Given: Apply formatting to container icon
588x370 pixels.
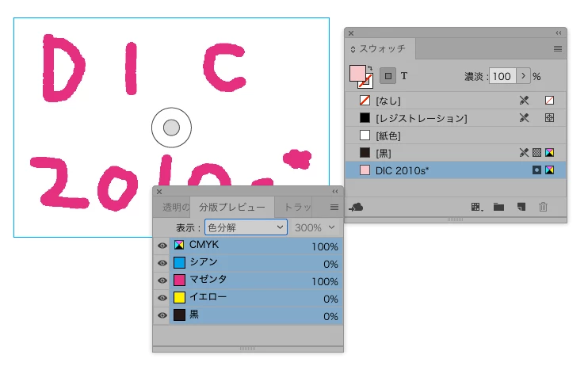Looking at the screenshot, I should (388, 76).
